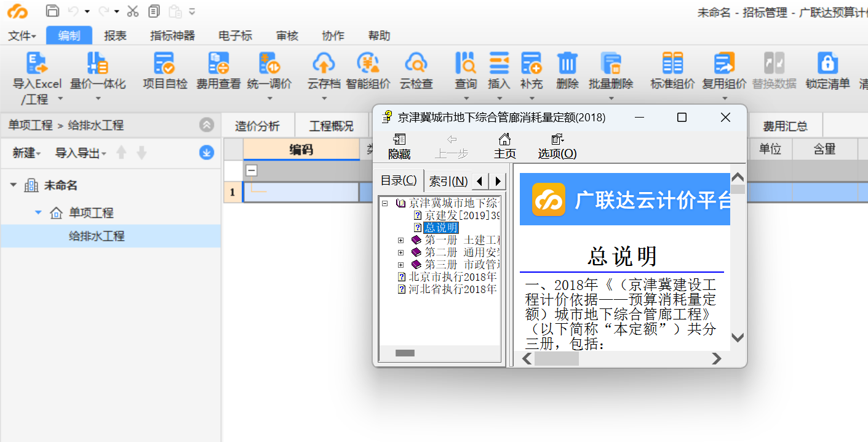Screen dimensions: 868x442
Task: Click the 查询 icon
Action: pyautogui.click(x=466, y=63)
